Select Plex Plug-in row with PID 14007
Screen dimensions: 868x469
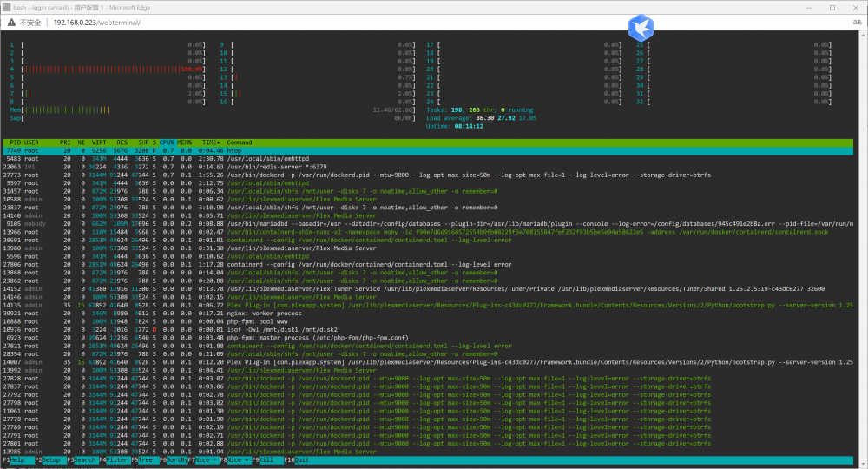pyautogui.click(x=428, y=362)
